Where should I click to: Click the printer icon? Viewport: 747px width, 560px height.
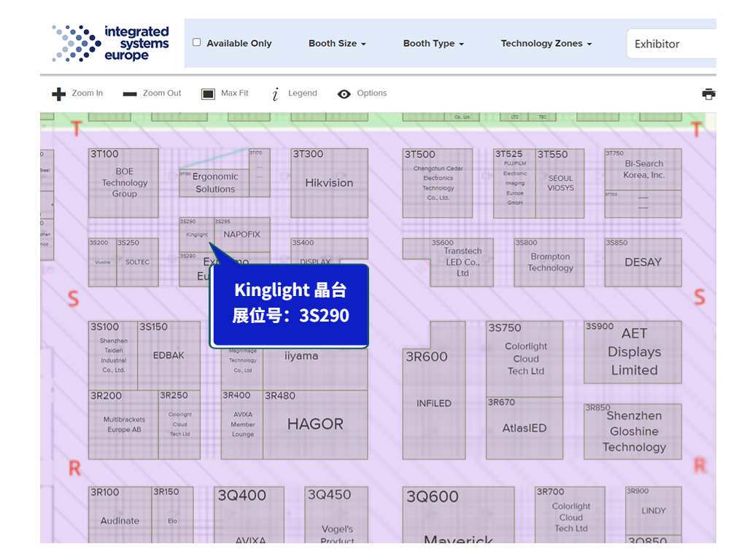[x=708, y=94]
